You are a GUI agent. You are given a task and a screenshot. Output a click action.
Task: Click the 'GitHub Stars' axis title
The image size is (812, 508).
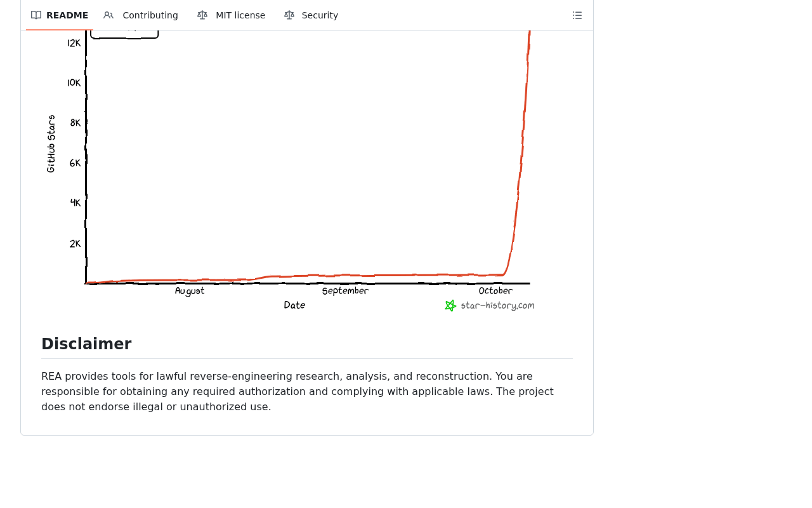pos(51,144)
